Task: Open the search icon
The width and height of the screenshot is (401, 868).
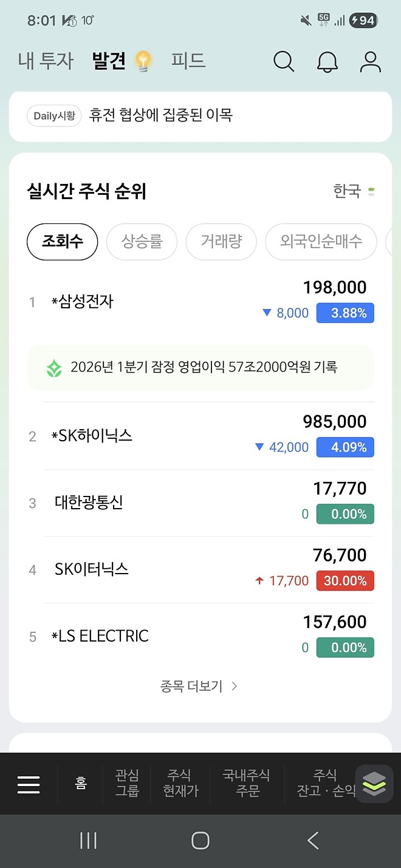Action: click(283, 61)
